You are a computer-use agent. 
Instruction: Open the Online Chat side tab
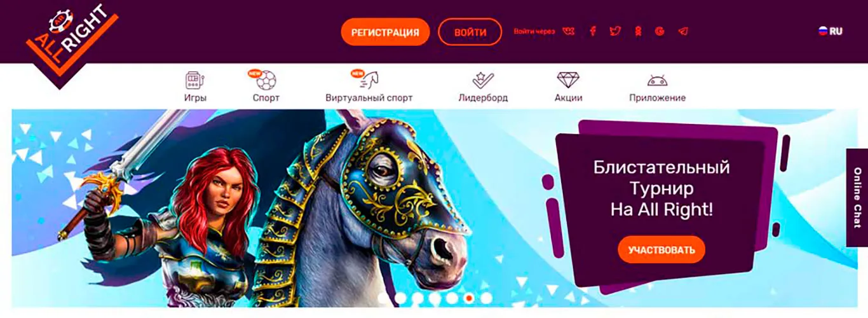tap(857, 197)
